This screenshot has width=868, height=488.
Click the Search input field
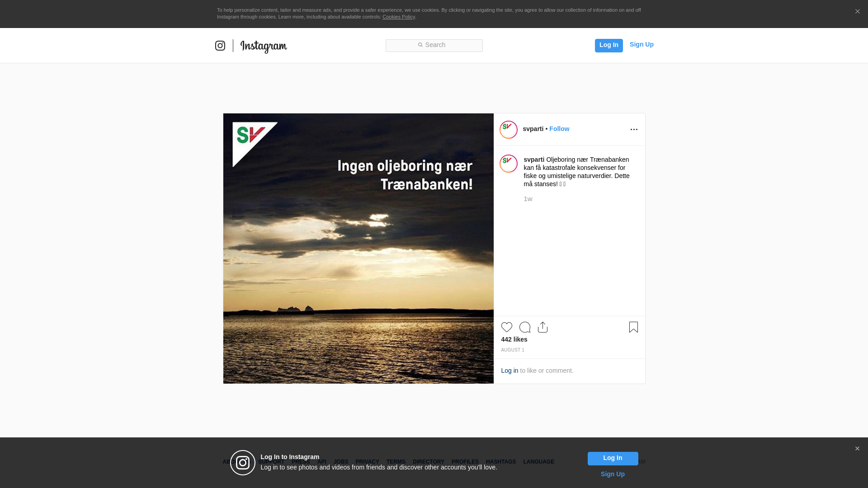tap(434, 45)
